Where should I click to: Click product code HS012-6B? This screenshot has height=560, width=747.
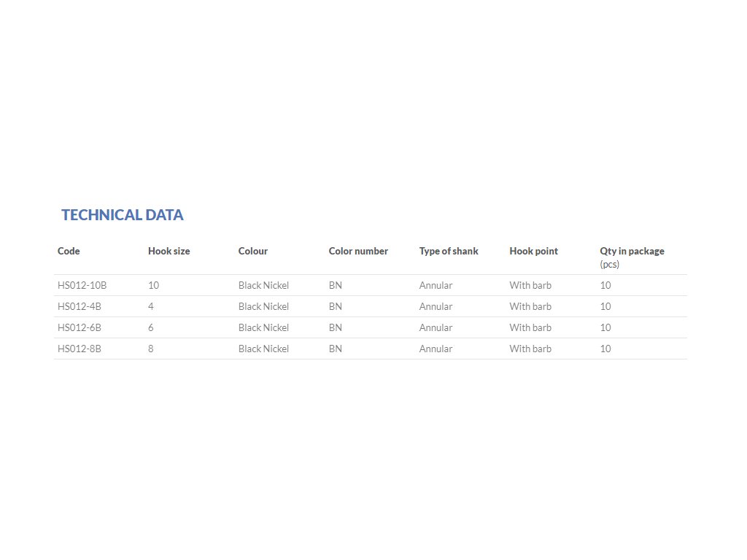(79, 327)
